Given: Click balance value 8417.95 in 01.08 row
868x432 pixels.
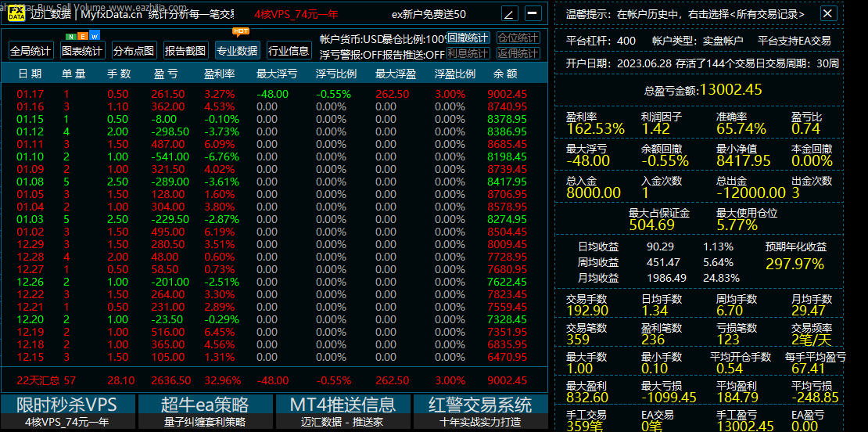Looking at the screenshot, I should pyautogui.click(x=507, y=181).
